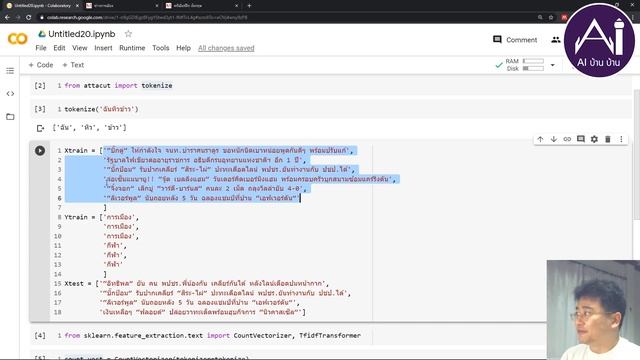Screen dimensions: 640x360
Task: Run the Xtrain code cell
Action: pos(40,151)
